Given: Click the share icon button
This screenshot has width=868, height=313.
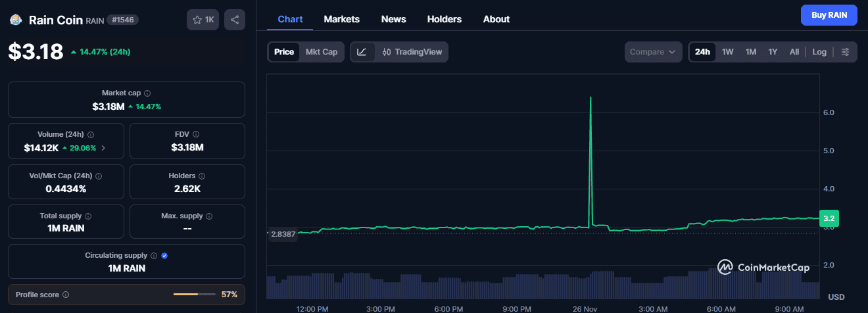Looking at the screenshot, I should [x=235, y=20].
